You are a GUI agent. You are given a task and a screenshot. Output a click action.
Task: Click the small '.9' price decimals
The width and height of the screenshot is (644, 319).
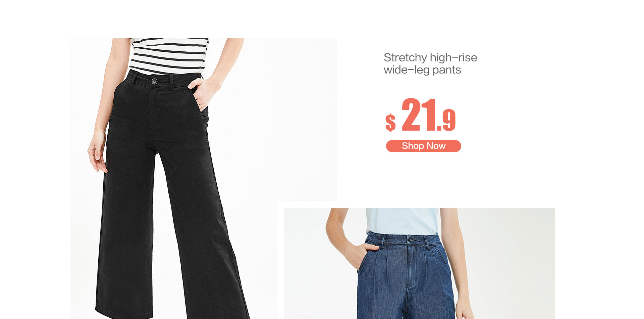[446, 120]
